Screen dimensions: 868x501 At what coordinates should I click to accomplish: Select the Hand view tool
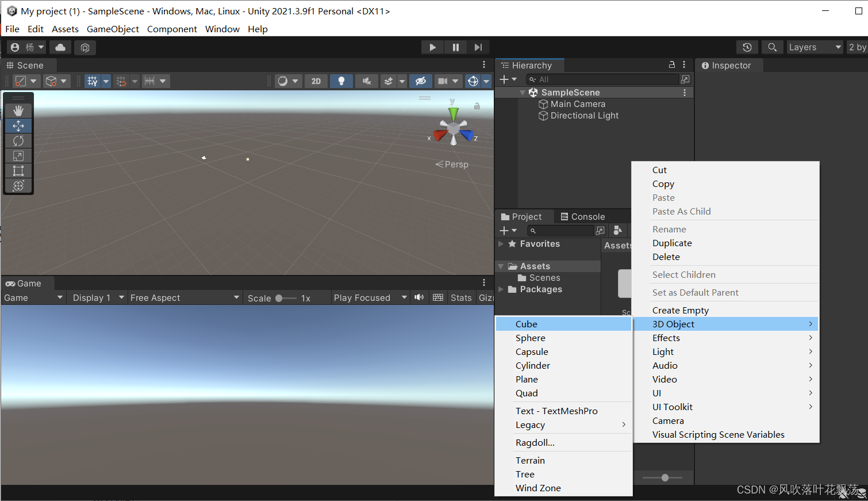tap(18, 110)
